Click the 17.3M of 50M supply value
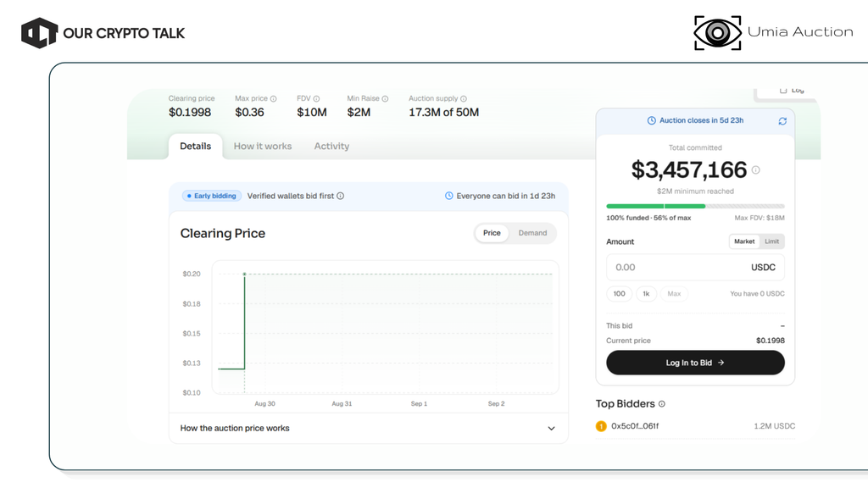 (x=443, y=113)
